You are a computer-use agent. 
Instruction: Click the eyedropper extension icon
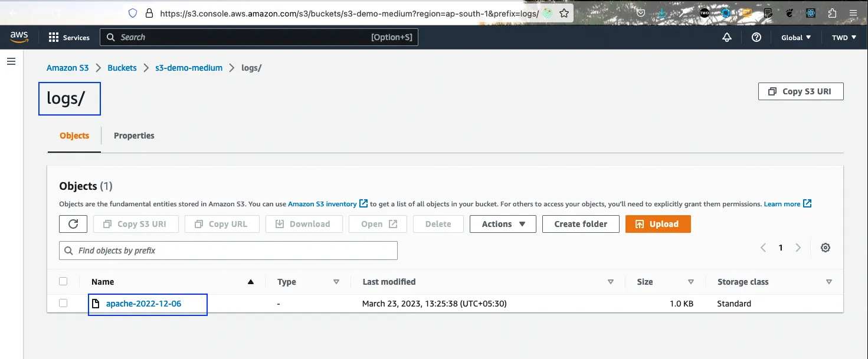(684, 12)
